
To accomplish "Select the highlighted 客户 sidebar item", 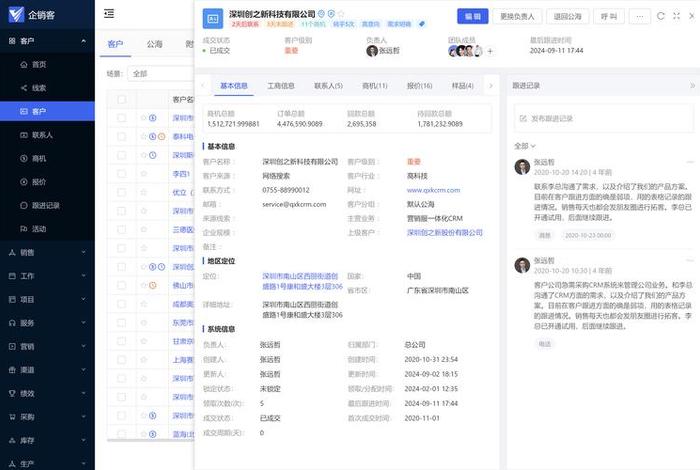I will [x=47, y=111].
